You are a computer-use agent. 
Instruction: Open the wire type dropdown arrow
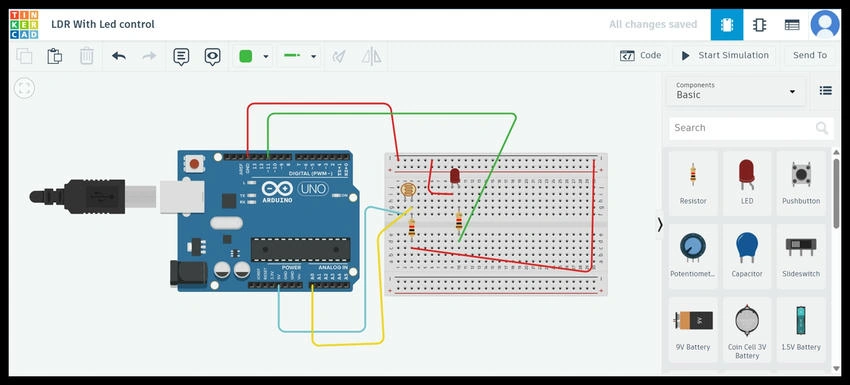click(x=313, y=56)
